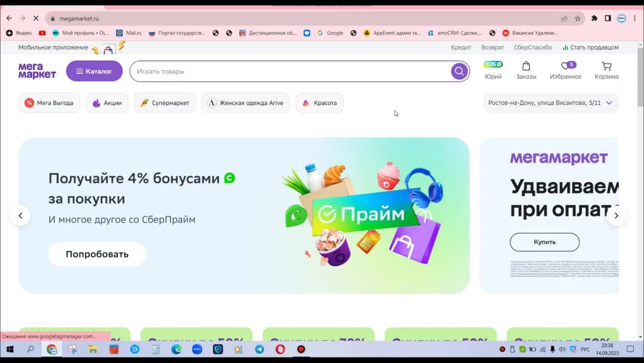
Task: Open the amoCRM: Сделки bookmark
Action: point(455,33)
